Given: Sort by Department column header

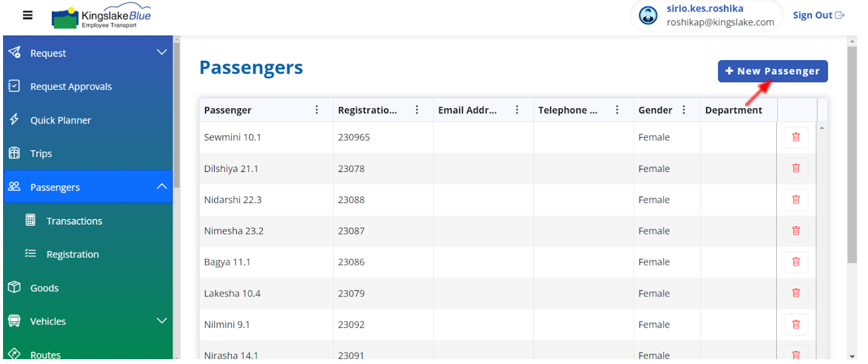Looking at the screenshot, I should click(734, 110).
